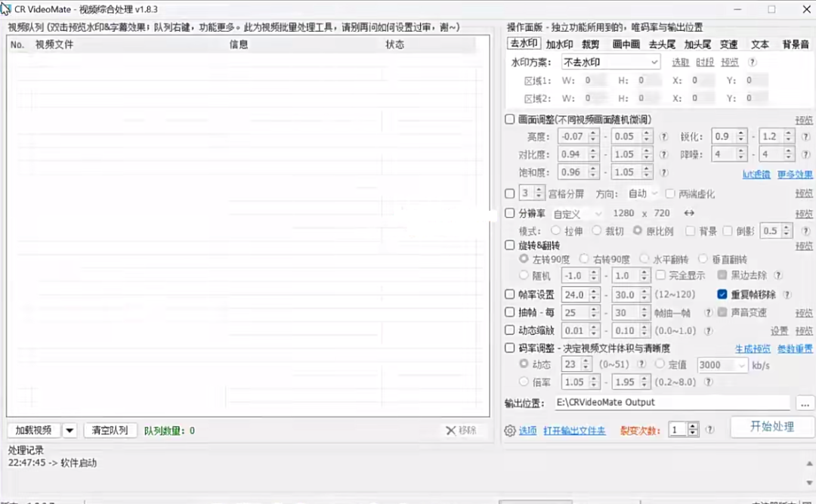This screenshot has height=504, width=816.
Task: Expand the dropdown arrow beside 加载视频
Action: [70, 429]
